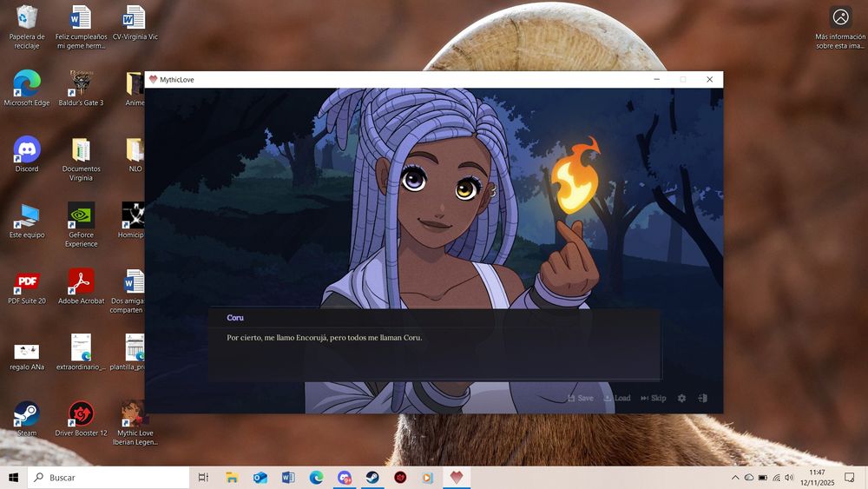The width and height of the screenshot is (868, 489).
Task: Click the battery status tray icon
Action: point(763,478)
